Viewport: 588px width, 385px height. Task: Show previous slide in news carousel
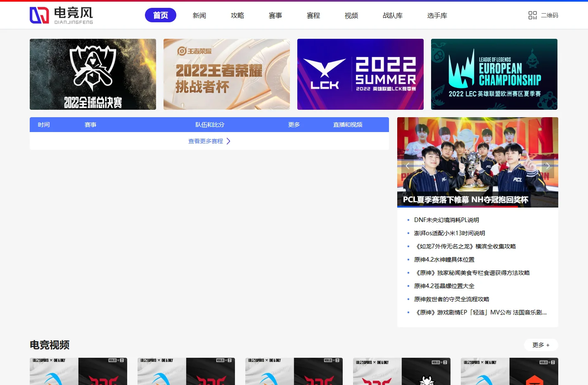coord(408,166)
